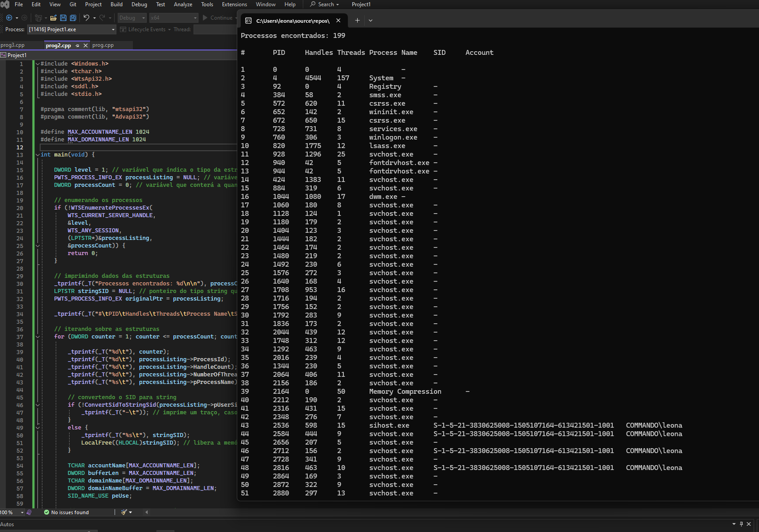This screenshot has height=532, width=759.
Task: Click the IntelliCode icon next to zoom level
Action: coord(29,512)
